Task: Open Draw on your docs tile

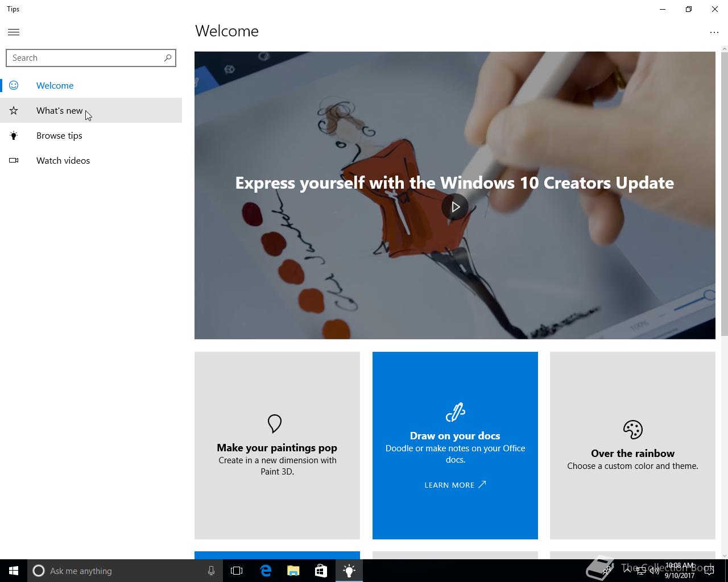Action: coord(455,446)
